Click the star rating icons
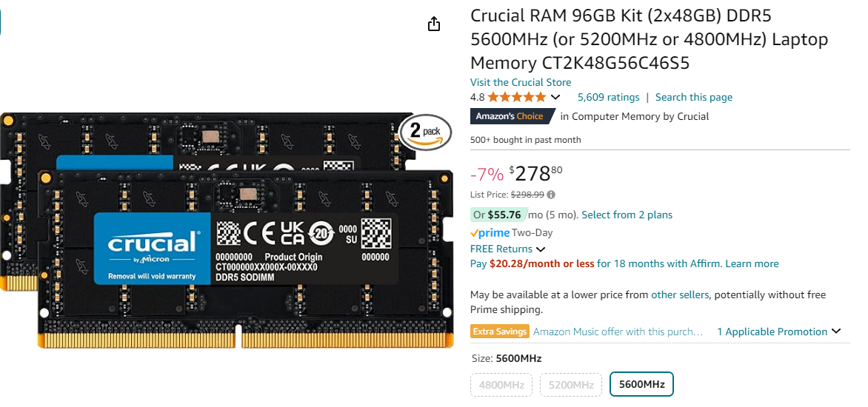The image size is (868, 407). click(517, 97)
